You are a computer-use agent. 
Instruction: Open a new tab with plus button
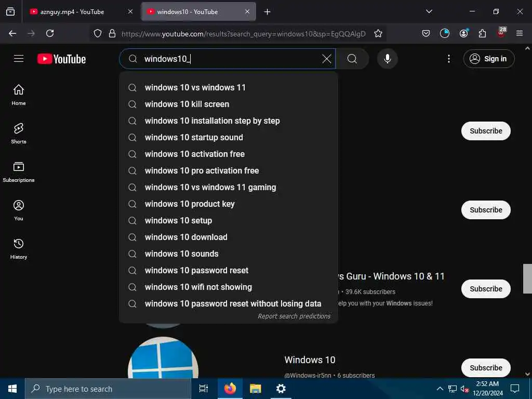(x=268, y=12)
